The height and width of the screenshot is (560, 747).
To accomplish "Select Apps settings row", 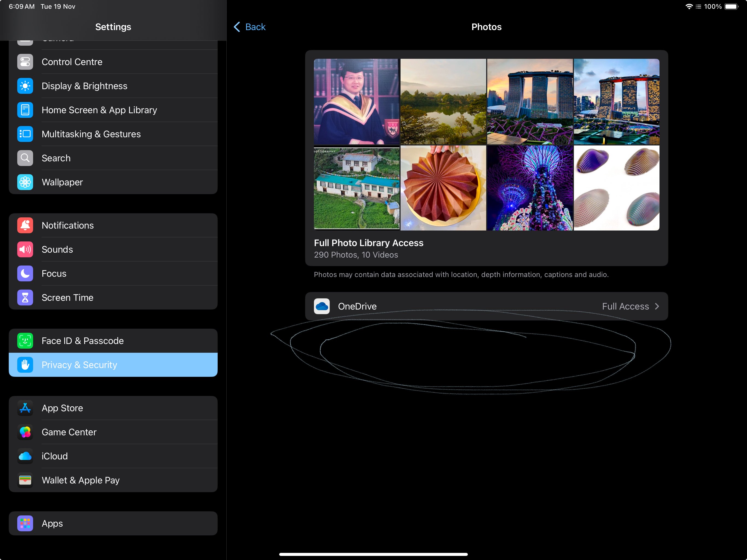I will click(113, 523).
